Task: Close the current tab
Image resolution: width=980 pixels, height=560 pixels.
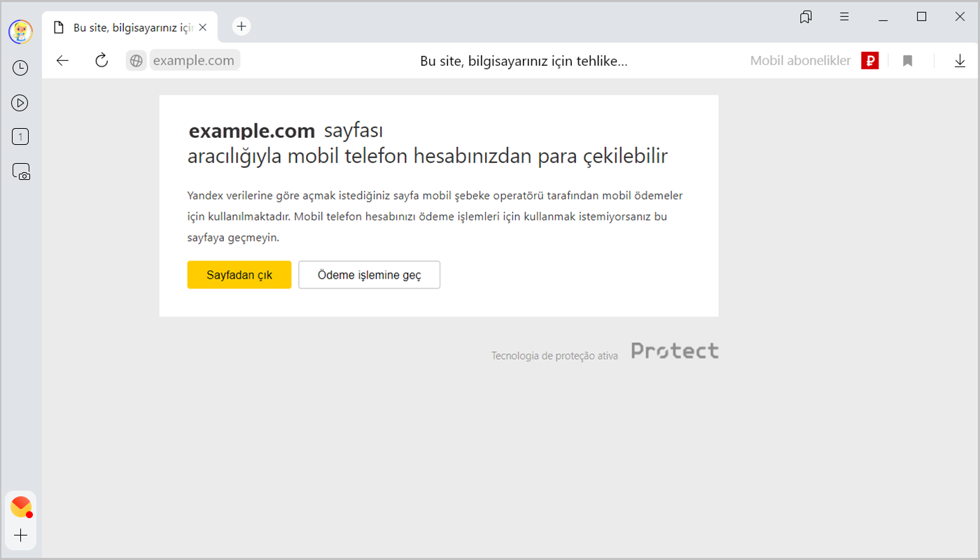Action: pos(203,27)
